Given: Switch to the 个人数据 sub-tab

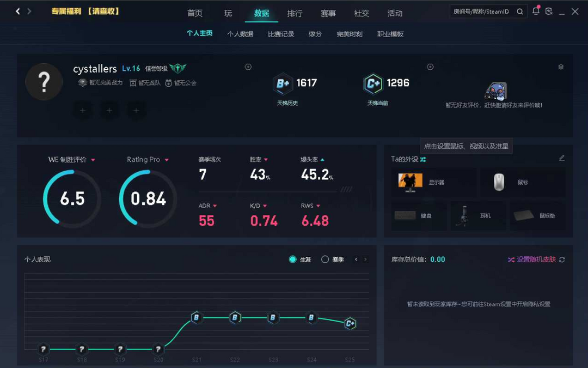Looking at the screenshot, I should [x=240, y=34].
